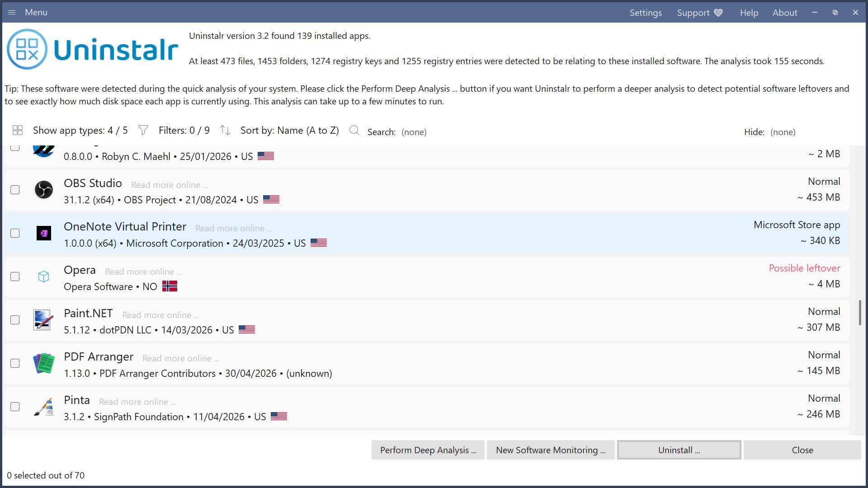Click the ~ 307 MB size value
This screenshot has width=868, height=488.
[819, 327]
